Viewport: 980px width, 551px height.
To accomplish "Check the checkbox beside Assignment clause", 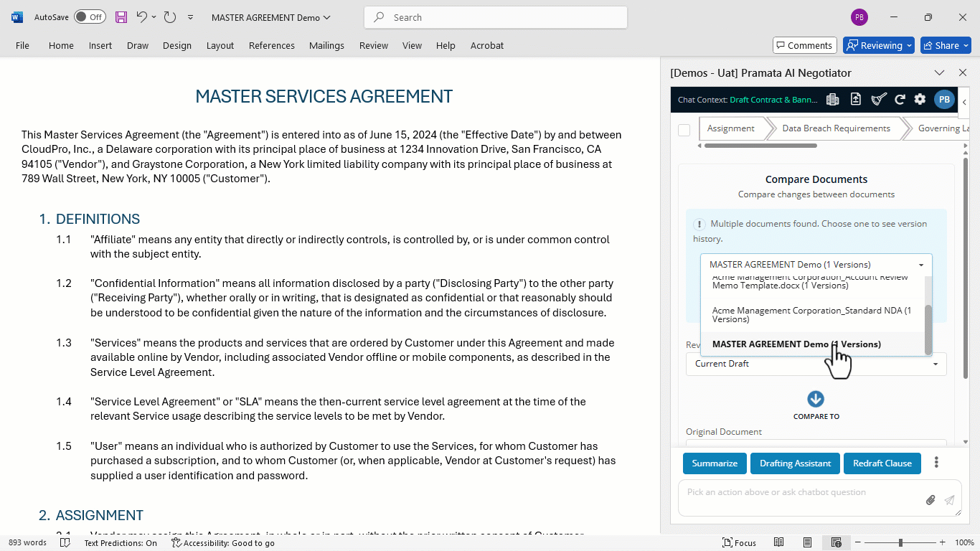I will pos(684,130).
